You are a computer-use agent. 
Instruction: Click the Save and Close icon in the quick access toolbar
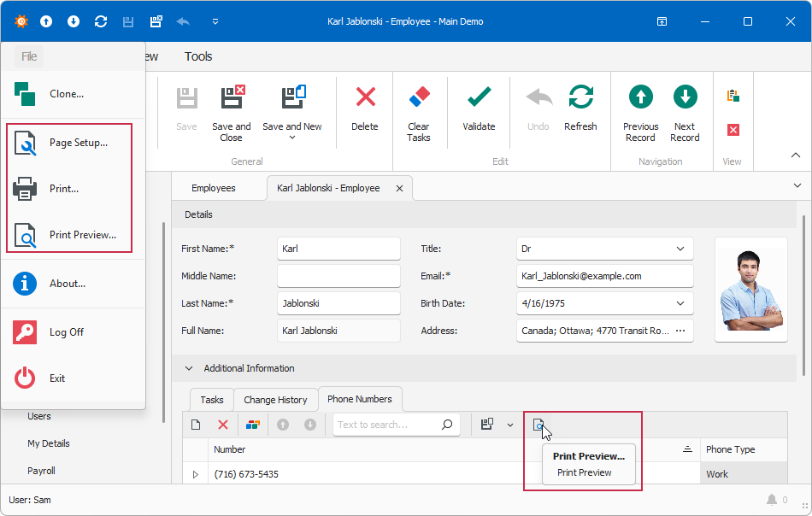[x=156, y=21]
